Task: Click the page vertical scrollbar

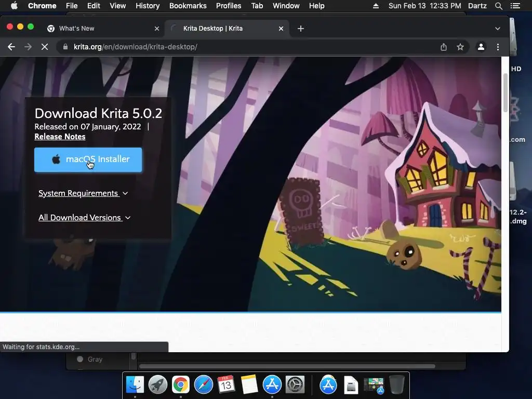Action: pos(505,92)
